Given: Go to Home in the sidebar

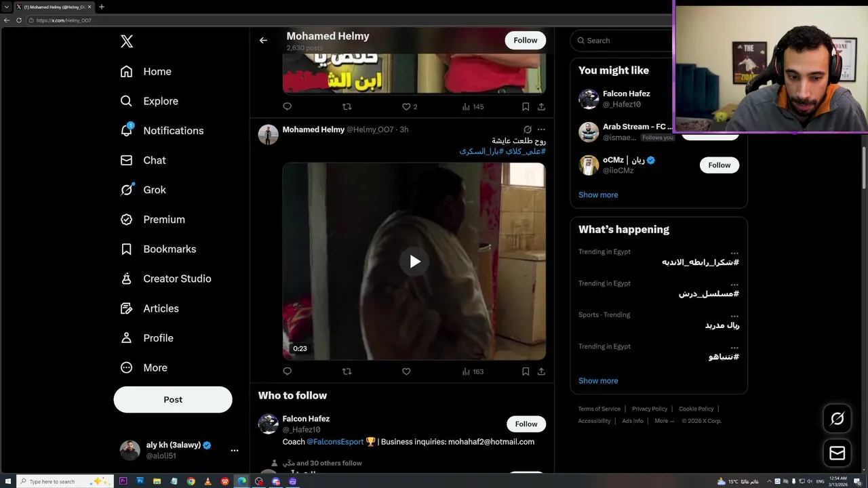Looking at the screenshot, I should (x=146, y=71).
